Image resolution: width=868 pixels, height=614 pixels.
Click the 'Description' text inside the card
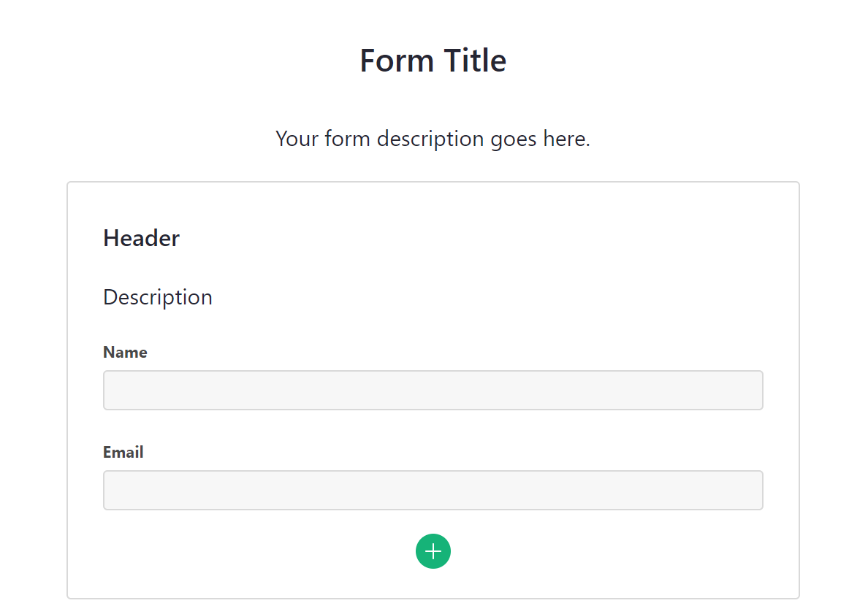pyautogui.click(x=157, y=296)
